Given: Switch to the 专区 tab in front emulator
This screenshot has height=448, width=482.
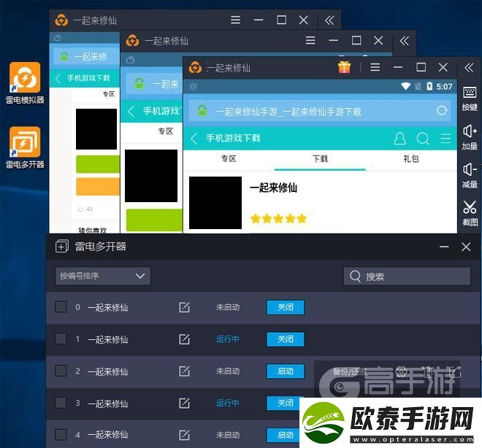Looking at the screenshot, I should tap(229, 159).
